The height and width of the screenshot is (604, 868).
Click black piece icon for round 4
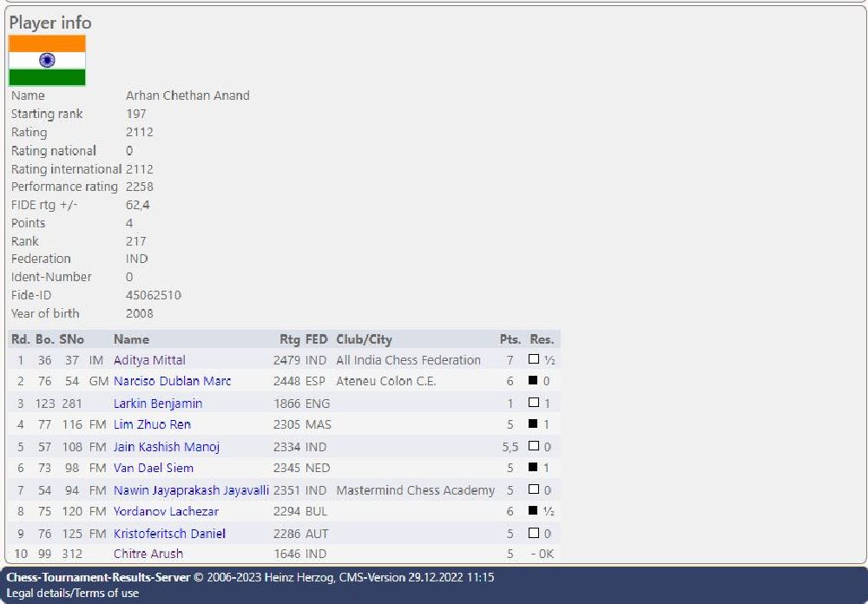click(x=534, y=424)
